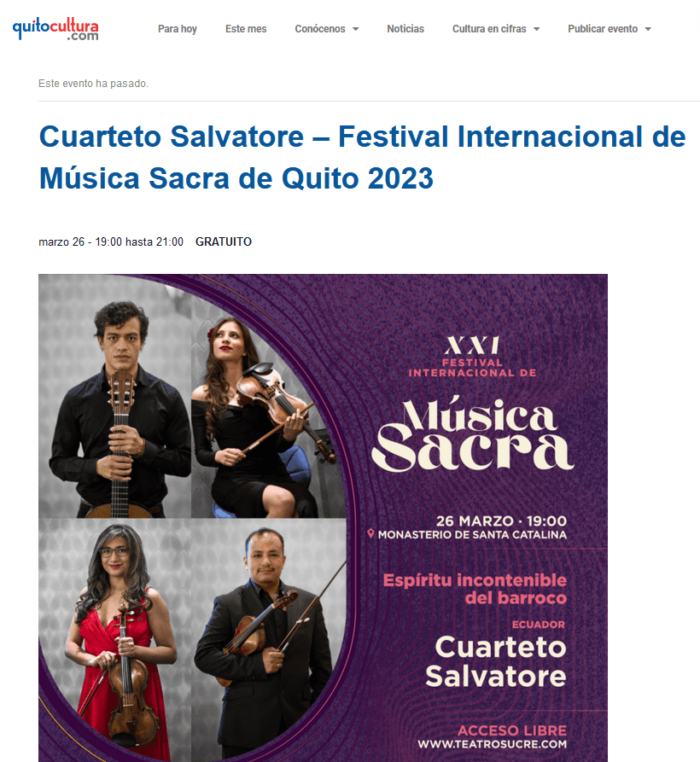700x762 pixels.
Task: Click the woman in red dress photo
Action: [x=114, y=640]
